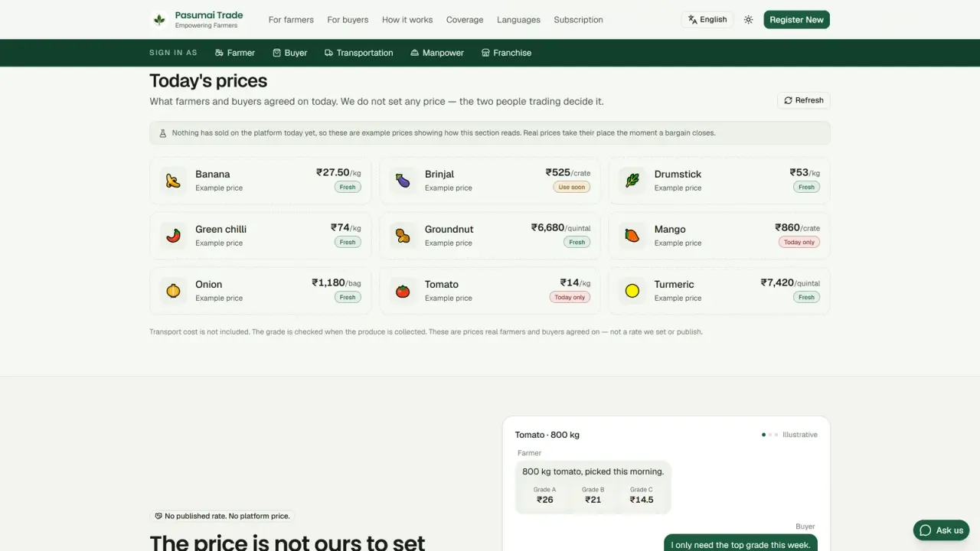
Task: Open the English language selector
Action: click(707, 20)
